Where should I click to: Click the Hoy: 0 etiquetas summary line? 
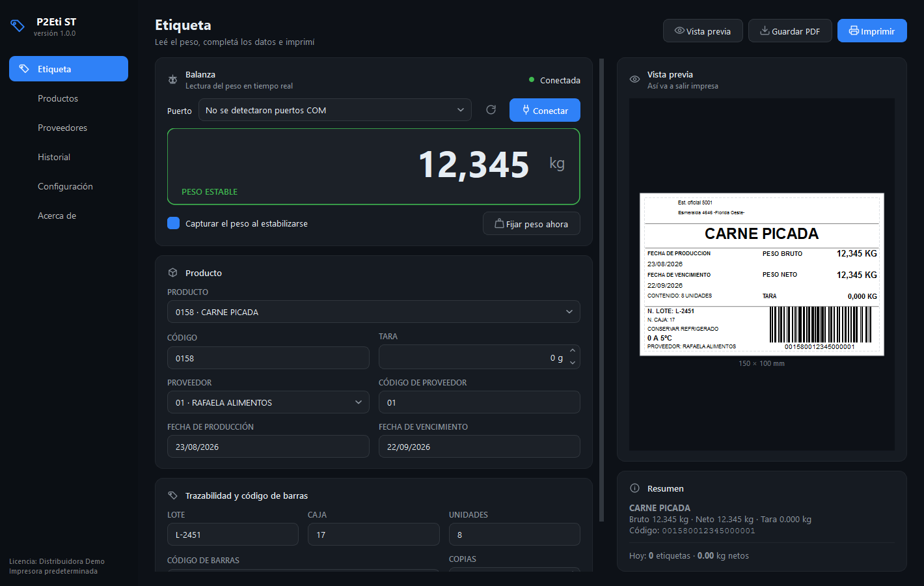coord(689,555)
